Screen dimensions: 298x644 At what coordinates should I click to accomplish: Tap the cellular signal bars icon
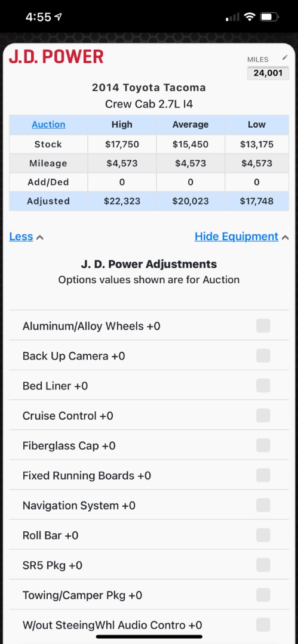pyautogui.click(x=233, y=17)
